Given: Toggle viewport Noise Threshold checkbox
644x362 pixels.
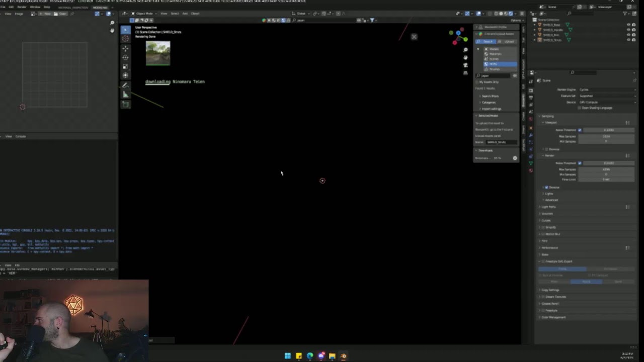Looking at the screenshot, I should (580, 130).
